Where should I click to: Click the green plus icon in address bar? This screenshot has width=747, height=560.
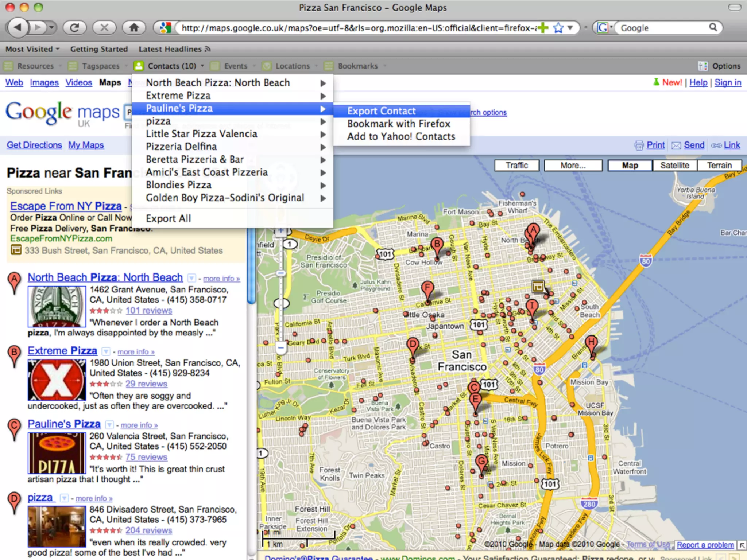pyautogui.click(x=543, y=28)
